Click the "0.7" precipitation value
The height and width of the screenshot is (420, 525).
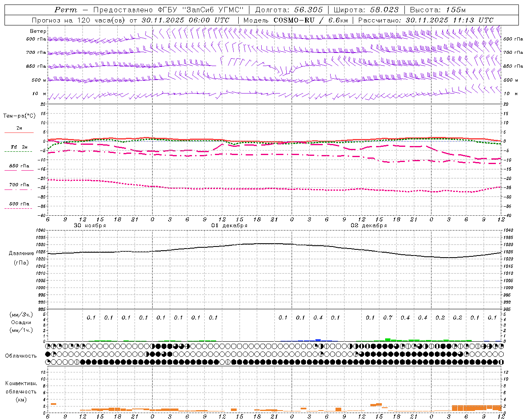(388, 318)
